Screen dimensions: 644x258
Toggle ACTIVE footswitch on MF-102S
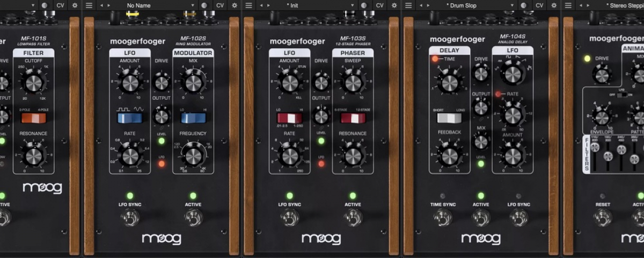pos(193,218)
